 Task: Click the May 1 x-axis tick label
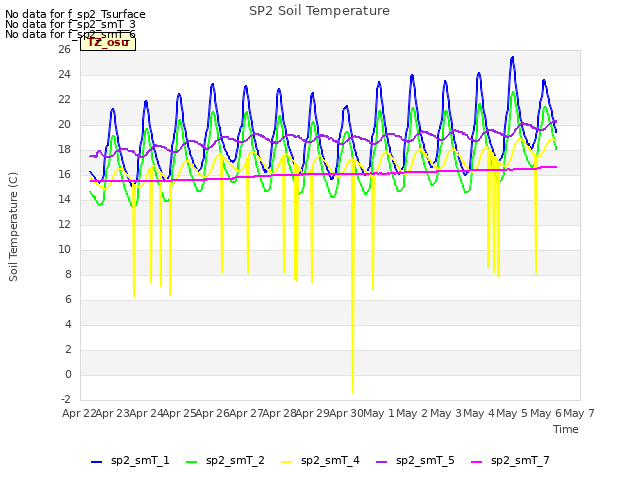379,413
